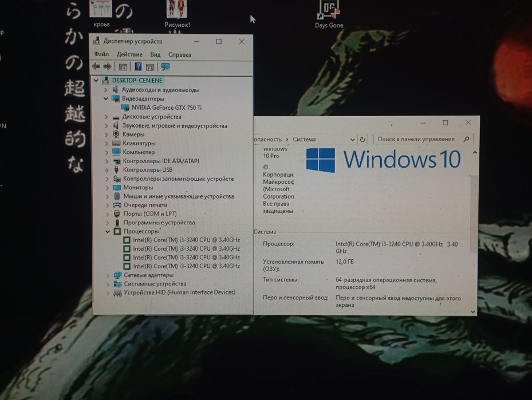Expand Сетевые адаптеры category
Screen dimensions: 532x400
click(x=108, y=275)
